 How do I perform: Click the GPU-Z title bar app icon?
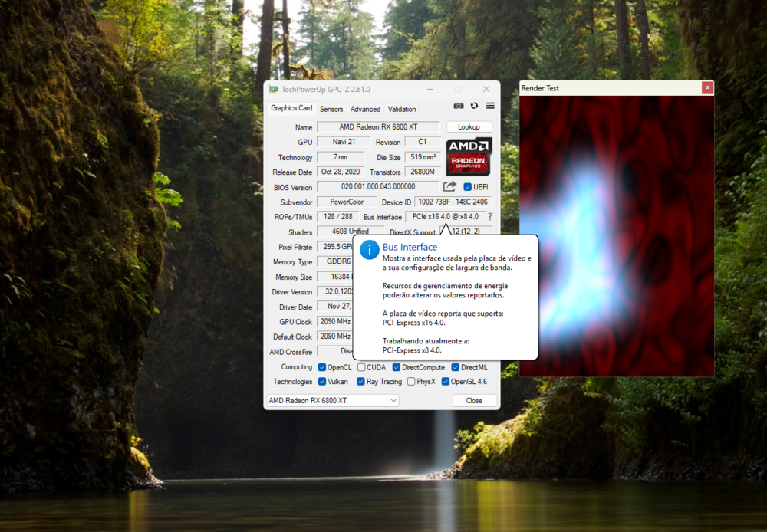tap(274, 89)
